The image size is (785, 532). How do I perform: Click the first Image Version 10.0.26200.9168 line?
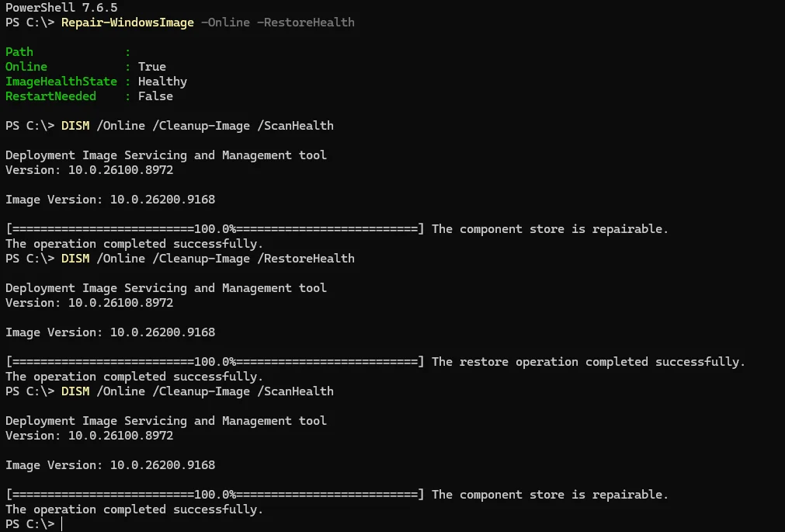point(110,200)
